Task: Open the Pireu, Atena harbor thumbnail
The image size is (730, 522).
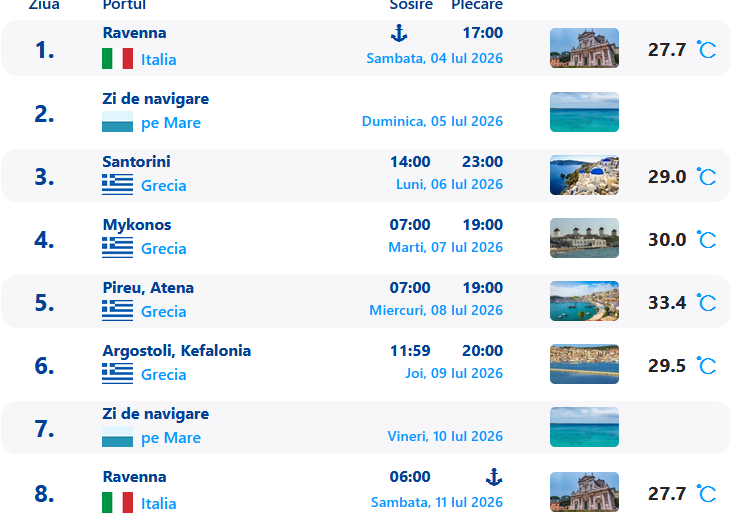Action: pyautogui.click(x=584, y=301)
